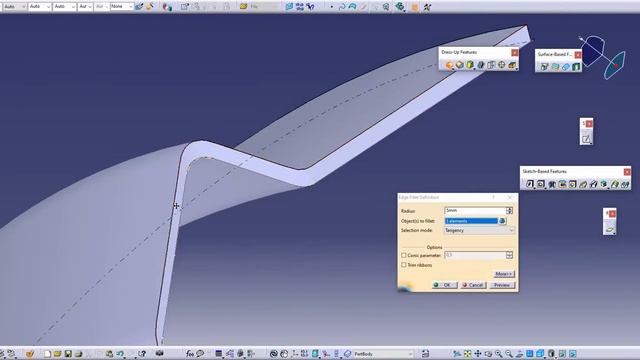Select the Removed Multi-sections Solid tool
The width and height of the screenshot is (640, 360).
tap(625, 184)
